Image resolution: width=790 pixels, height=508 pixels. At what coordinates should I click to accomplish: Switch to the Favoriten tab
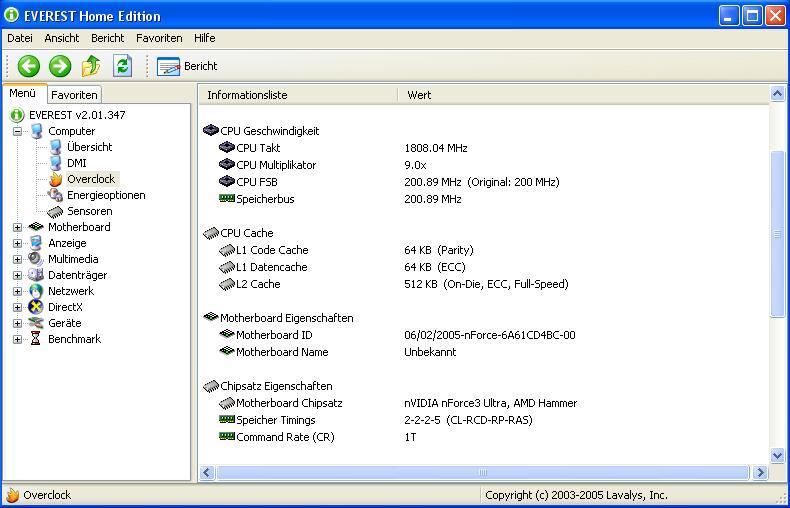[x=74, y=95]
